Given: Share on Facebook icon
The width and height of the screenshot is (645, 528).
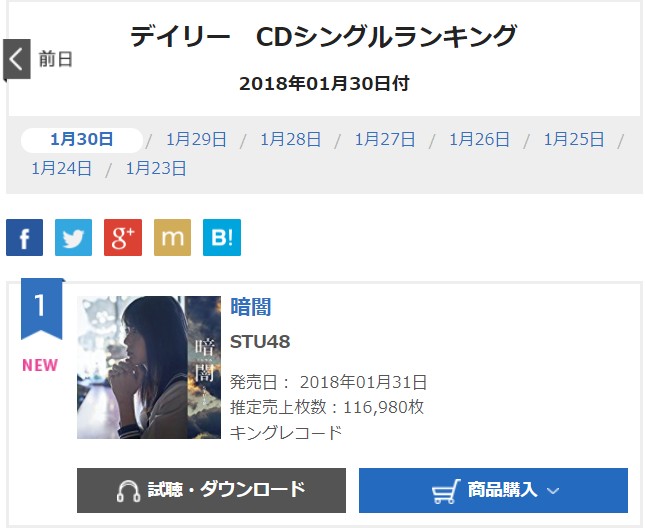Looking at the screenshot, I should [24, 238].
